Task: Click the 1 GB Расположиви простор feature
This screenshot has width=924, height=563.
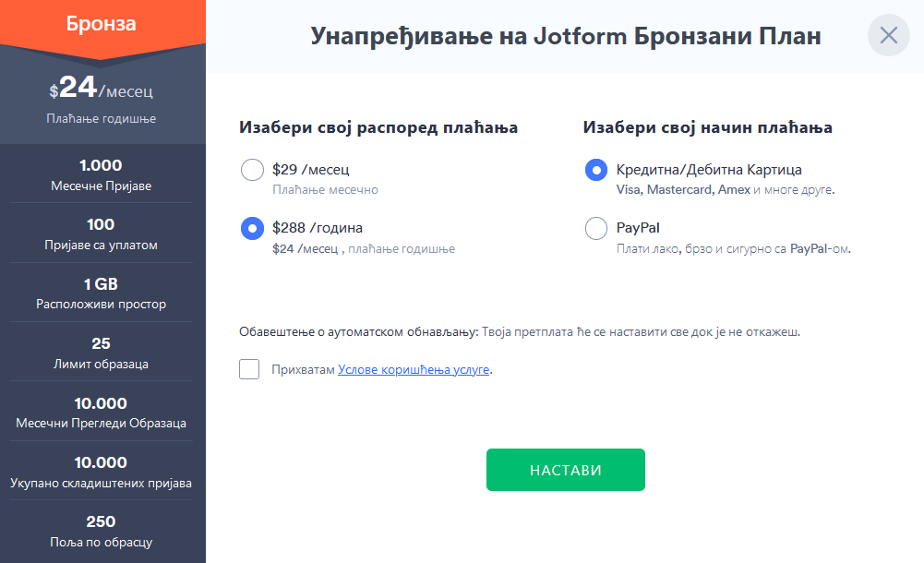Action: pos(102,293)
